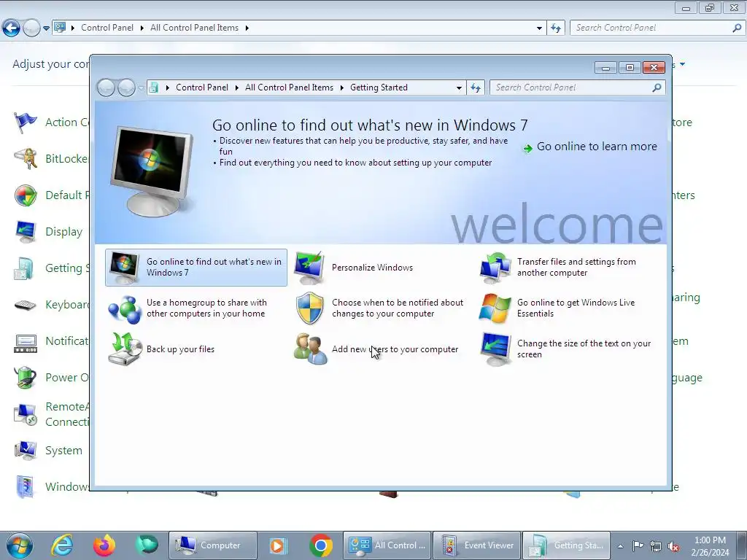Open the address bar dropdown in Getting Started window
This screenshot has height=560, width=747.
[459, 87]
